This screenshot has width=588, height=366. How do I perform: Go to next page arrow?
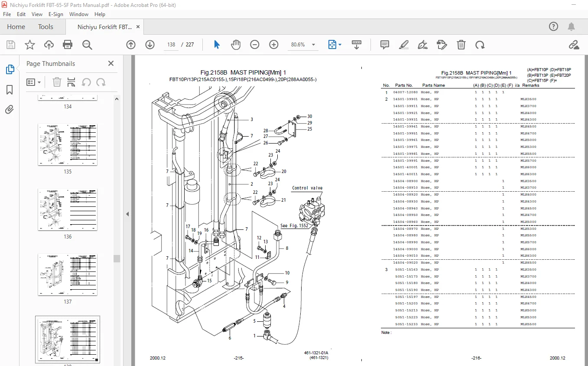point(150,45)
